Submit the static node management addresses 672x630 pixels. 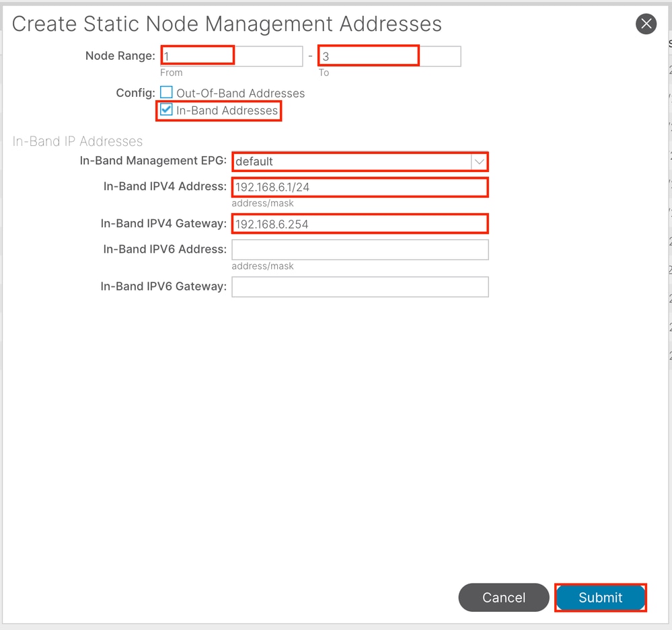click(x=600, y=597)
